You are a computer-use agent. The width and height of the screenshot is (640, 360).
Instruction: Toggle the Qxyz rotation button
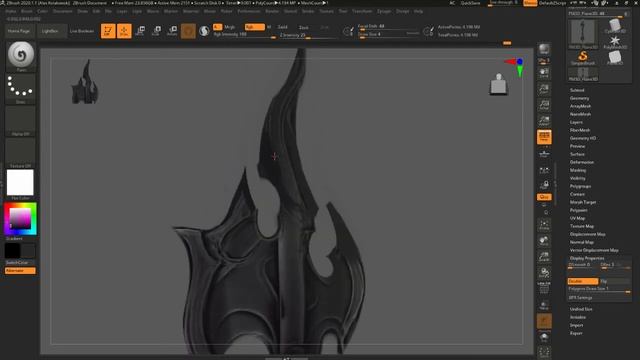pyautogui.click(x=544, y=197)
